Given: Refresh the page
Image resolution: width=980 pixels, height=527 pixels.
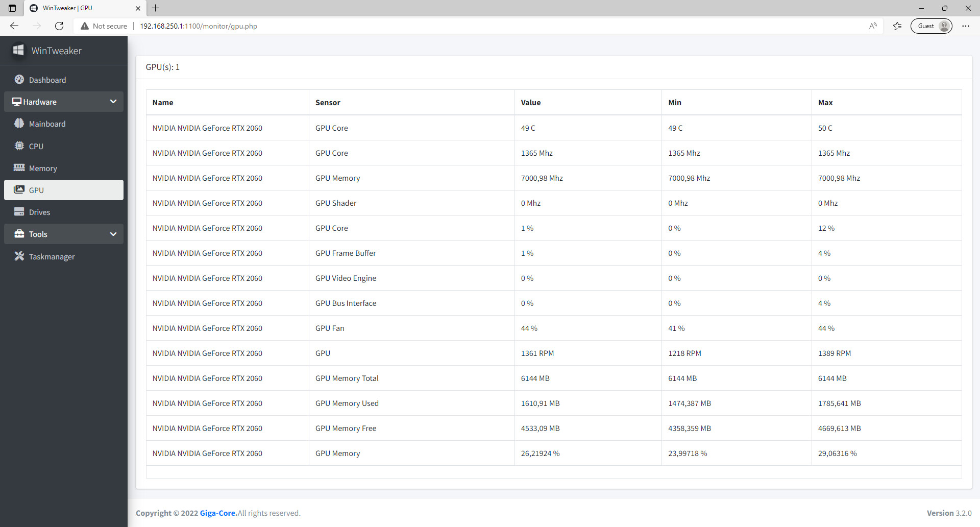Looking at the screenshot, I should (59, 26).
